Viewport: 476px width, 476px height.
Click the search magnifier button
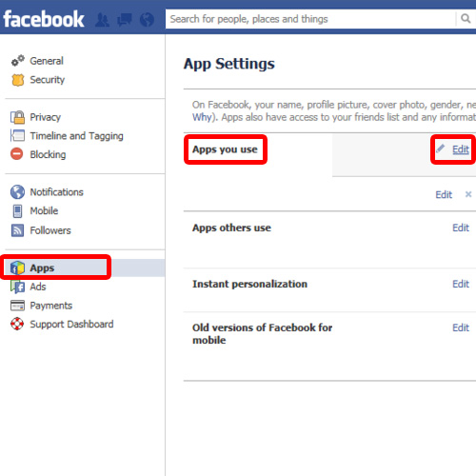466,19
